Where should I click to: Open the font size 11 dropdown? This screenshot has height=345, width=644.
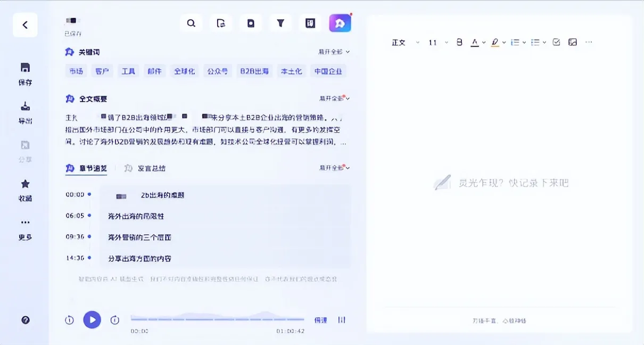coord(439,42)
